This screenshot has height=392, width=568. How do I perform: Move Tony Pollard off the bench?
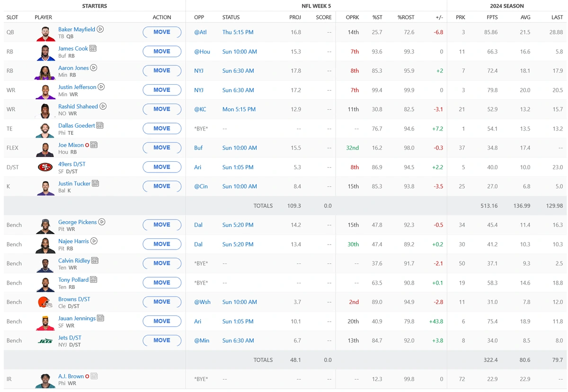click(162, 283)
